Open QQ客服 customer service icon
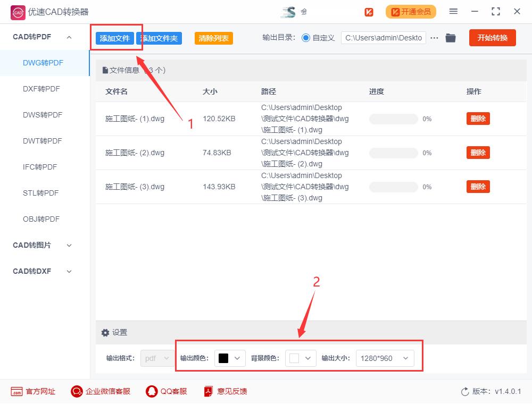This screenshot has height=404, width=532. pos(151,391)
